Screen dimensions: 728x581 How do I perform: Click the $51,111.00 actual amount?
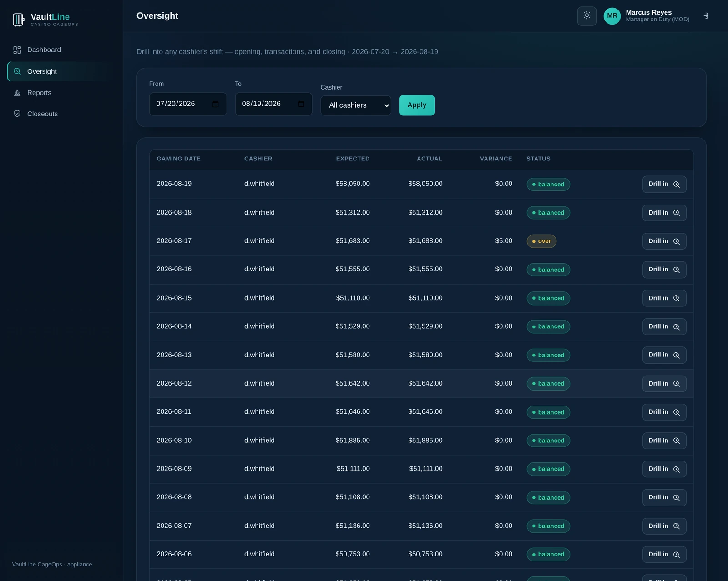pyautogui.click(x=426, y=469)
